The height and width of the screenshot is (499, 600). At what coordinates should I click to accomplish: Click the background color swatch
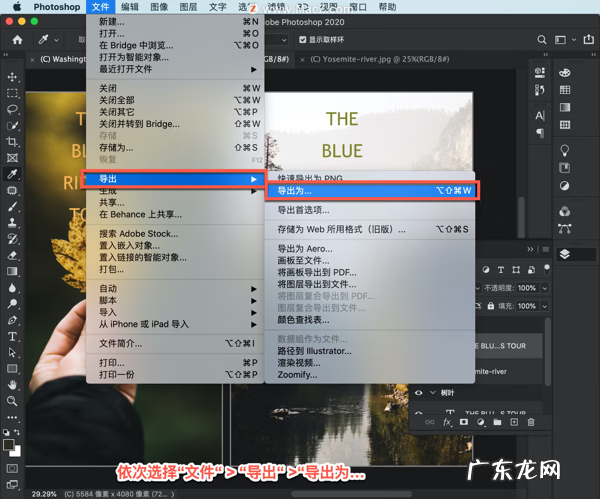(x=17, y=453)
